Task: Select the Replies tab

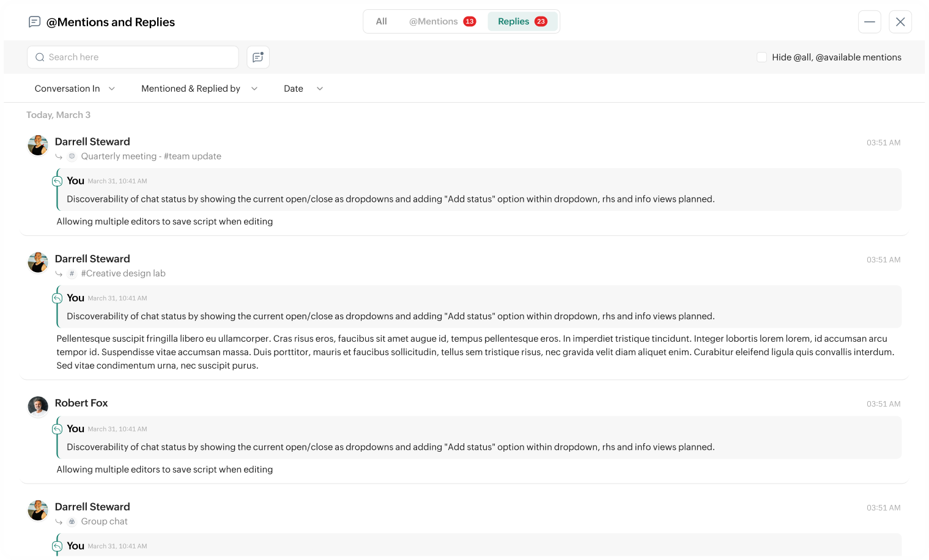Action: pos(522,21)
